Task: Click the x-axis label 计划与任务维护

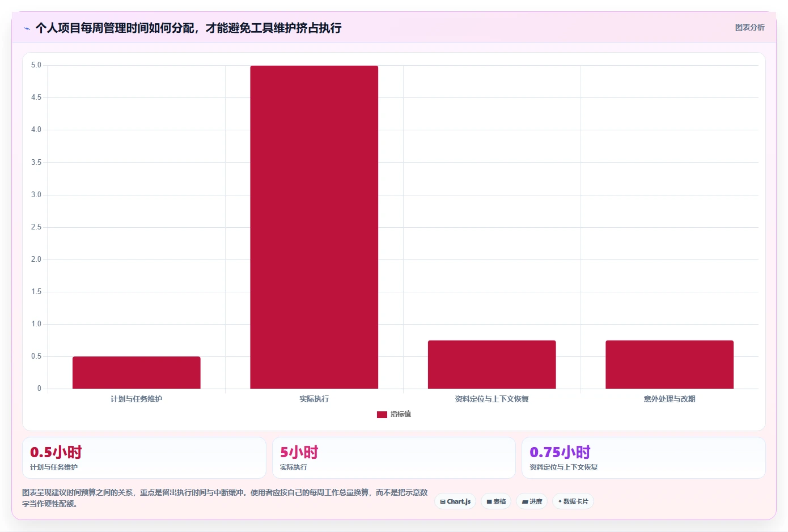Action: (137, 399)
